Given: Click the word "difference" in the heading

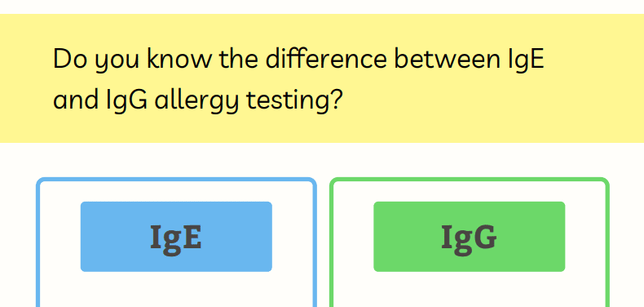Looking at the screenshot, I should (326, 59).
